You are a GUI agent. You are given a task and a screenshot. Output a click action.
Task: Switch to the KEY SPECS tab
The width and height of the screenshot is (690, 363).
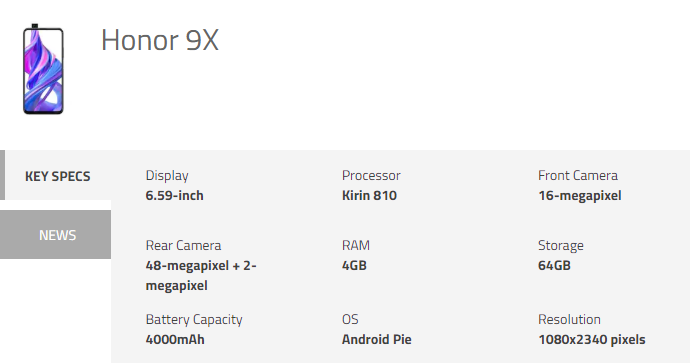(58, 176)
